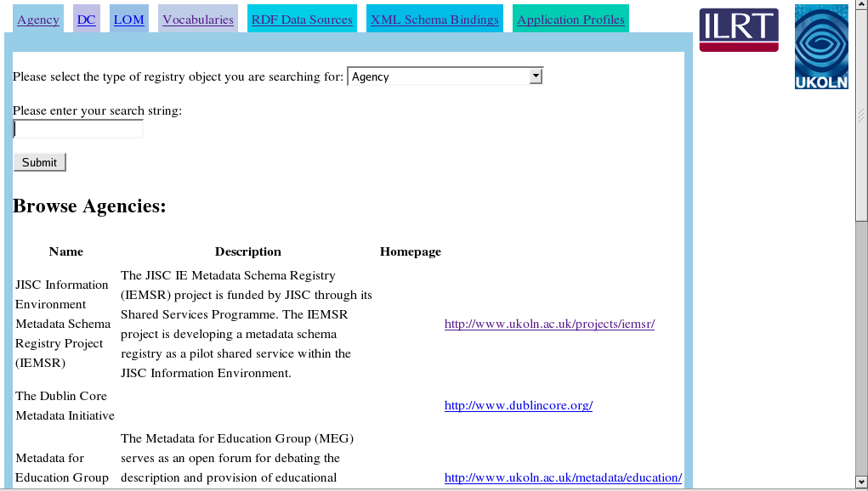Open the ukoln metadata education link
The width and height of the screenshot is (868, 491).
[563, 477]
